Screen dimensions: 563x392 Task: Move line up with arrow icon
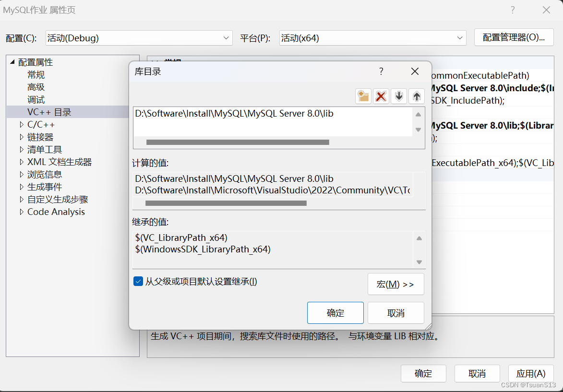[x=417, y=96]
